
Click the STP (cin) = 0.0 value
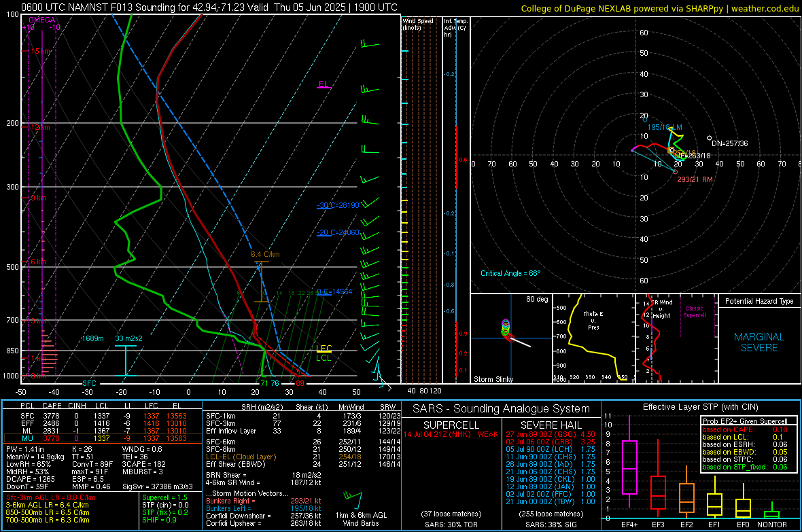(x=165, y=505)
